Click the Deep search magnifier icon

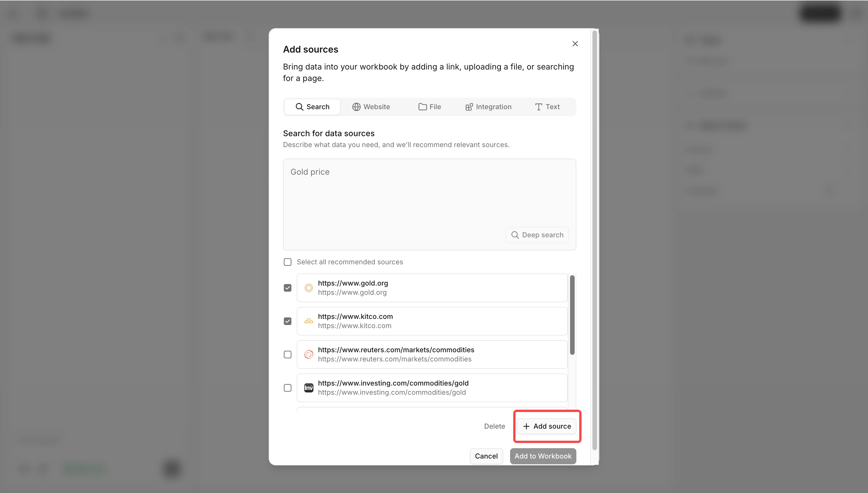(x=515, y=235)
